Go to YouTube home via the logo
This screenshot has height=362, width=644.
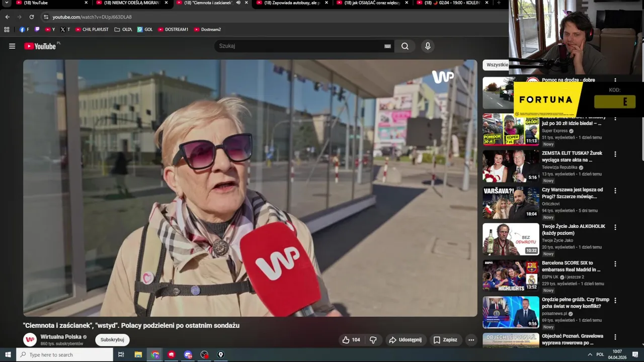40,46
